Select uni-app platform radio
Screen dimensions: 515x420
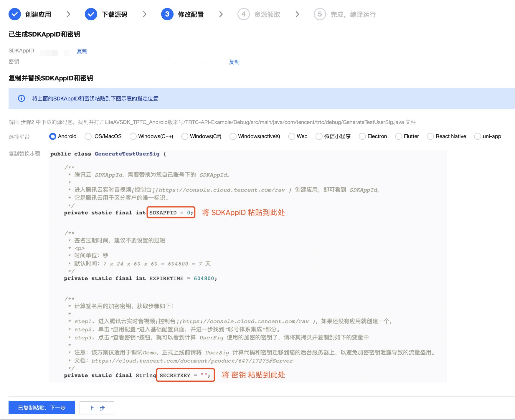[x=478, y=136]
